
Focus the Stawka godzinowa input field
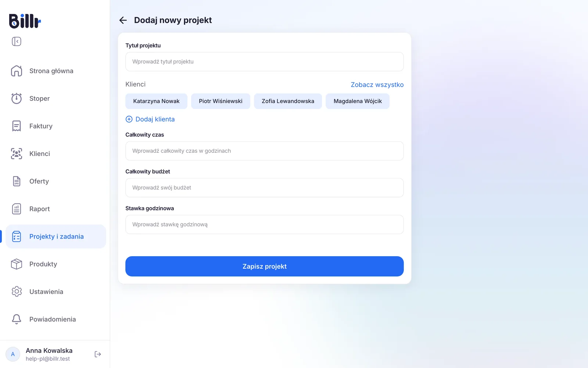[x=265, y=224]
